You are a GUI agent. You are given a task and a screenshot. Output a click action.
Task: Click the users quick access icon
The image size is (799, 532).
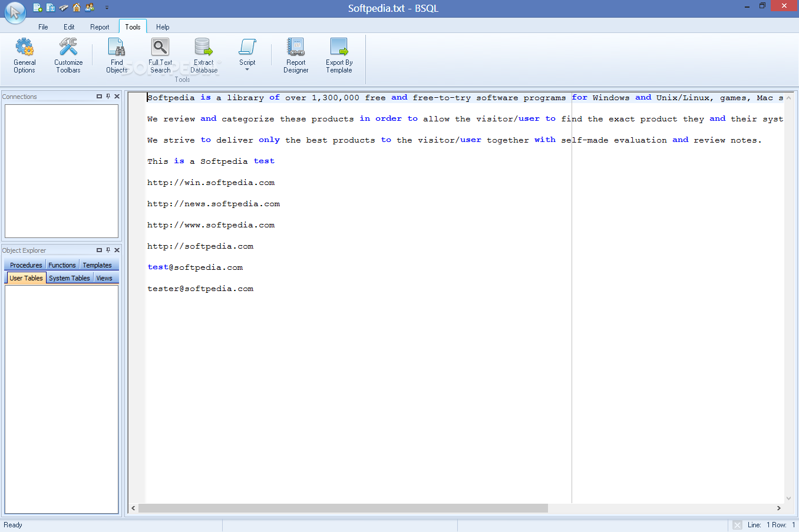90,8
